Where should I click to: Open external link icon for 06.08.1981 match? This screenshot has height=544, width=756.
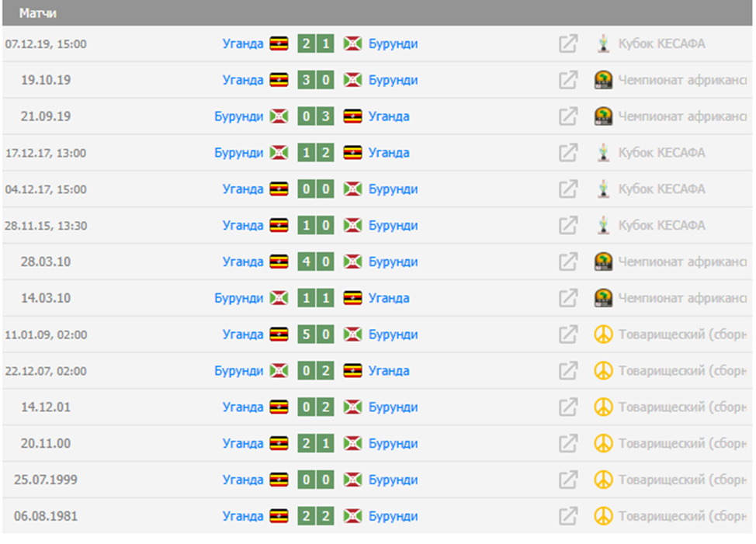(568, 516)
